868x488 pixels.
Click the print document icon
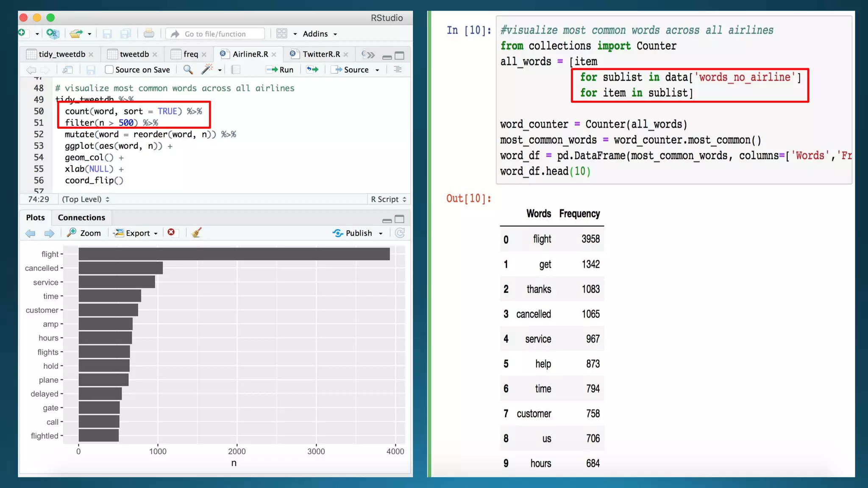tap(149, 33)
